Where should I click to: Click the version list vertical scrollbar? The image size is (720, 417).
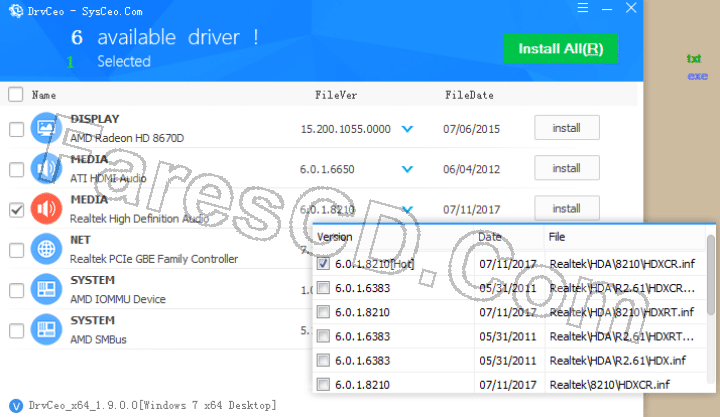click(x=711, y=276)
